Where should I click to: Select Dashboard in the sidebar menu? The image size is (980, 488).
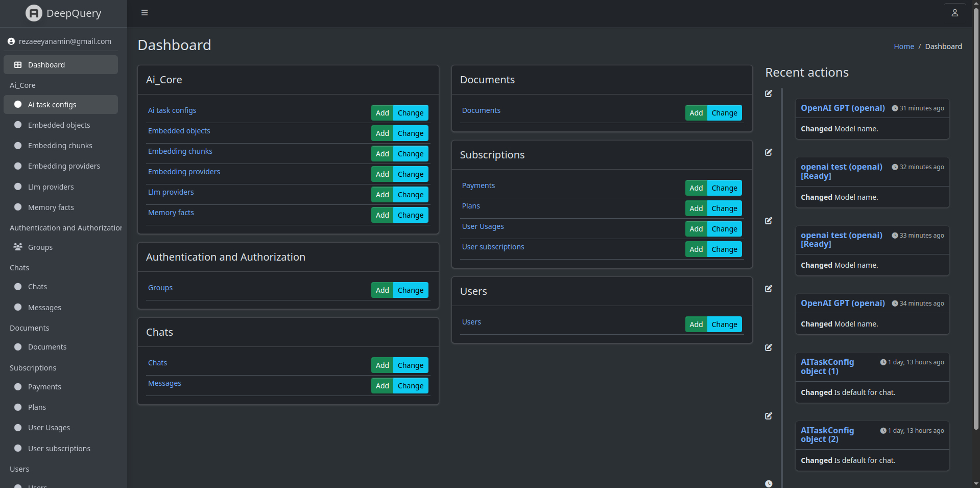pyautogui.click(x=61, y=65)
